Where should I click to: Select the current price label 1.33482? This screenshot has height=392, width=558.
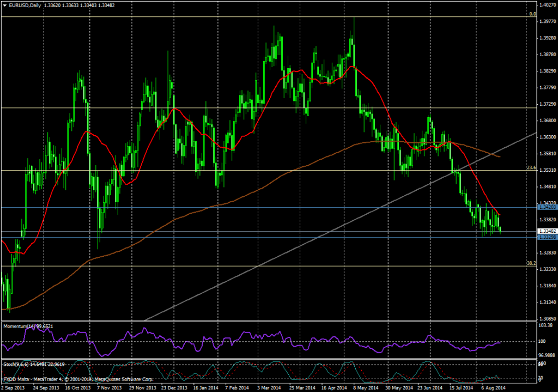click(547, 231)
